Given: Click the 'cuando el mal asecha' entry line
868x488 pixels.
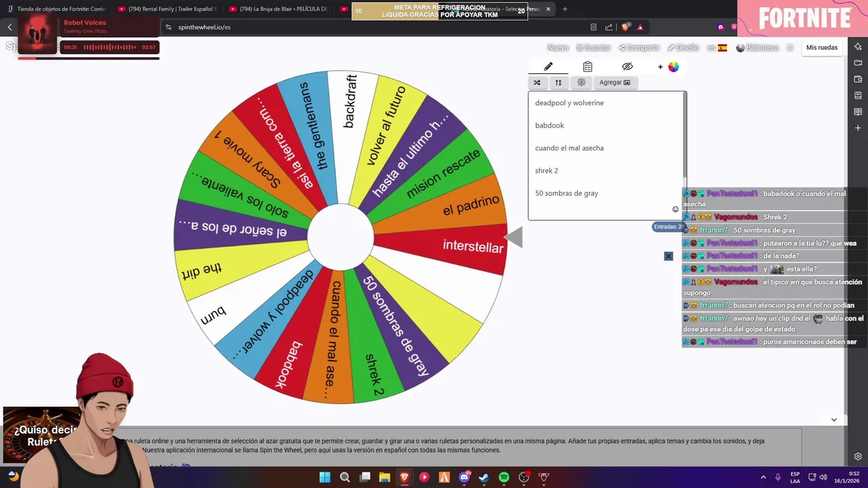Looking at the screenshot, I should pos(569,148).
